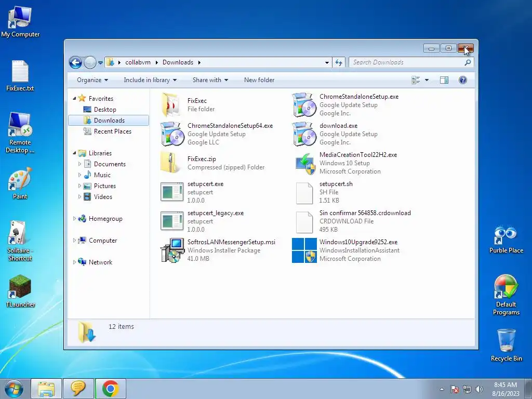Expand the Videos library arrow

[79, 197]
